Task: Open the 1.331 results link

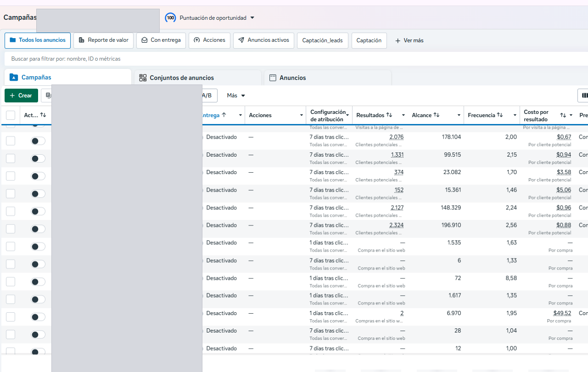Action: tap(398, 155)
